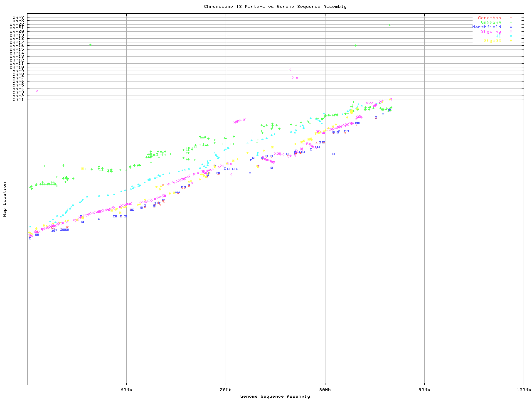
Task: Click the vertical Map Location axis title
Action: (x=5, y=199)
